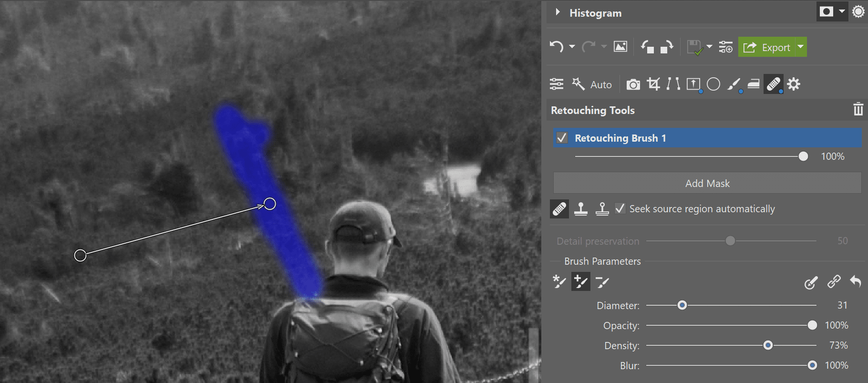Open the save options dropdown arrow
868x383 pixels.
[x=709, y=47]
